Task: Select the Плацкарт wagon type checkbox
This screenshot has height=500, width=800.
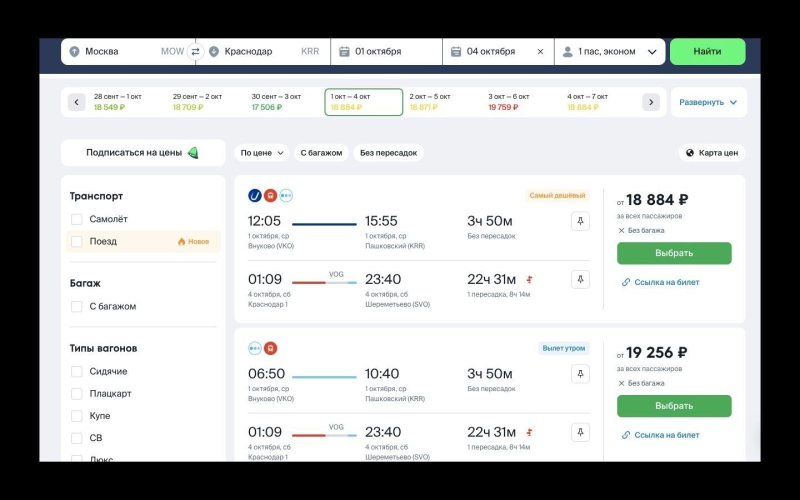Action: 77,393
